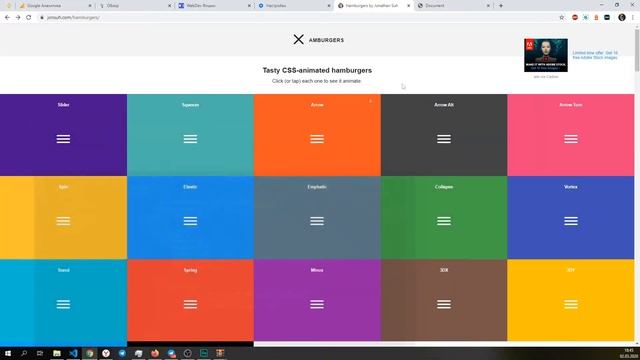Animate the Elastic hamburger icon

pos(190,221)
